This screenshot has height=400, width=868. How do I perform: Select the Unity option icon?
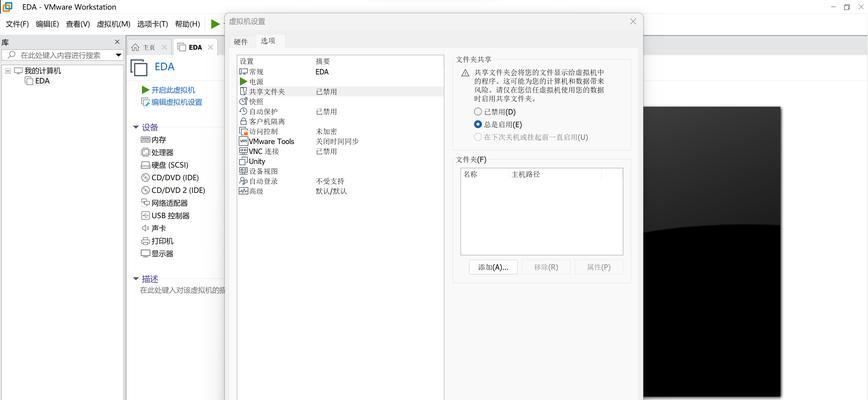pyautogui.click(x=243, y=161)
